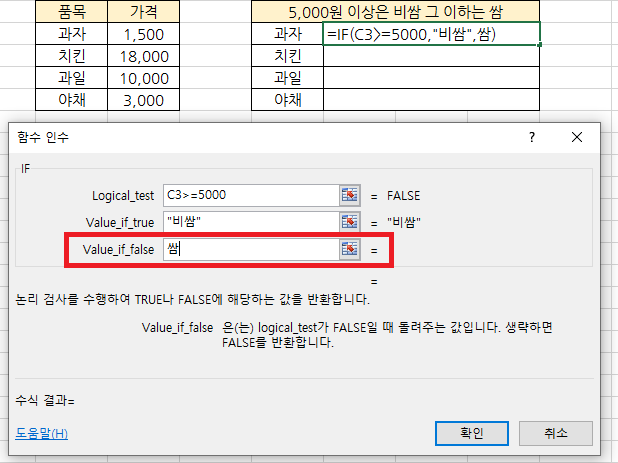Click the Value_if_true label
This screenshot has width=618, height=463.
[120, 222]
